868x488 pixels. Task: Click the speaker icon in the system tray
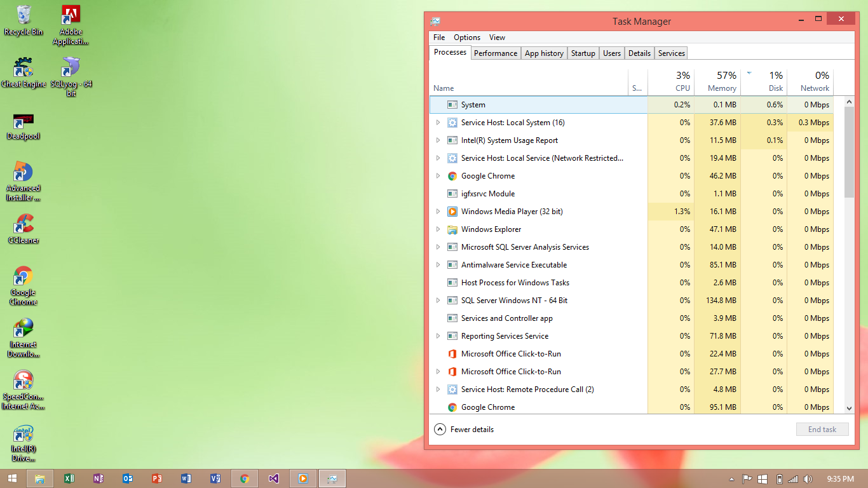point(808,478)
